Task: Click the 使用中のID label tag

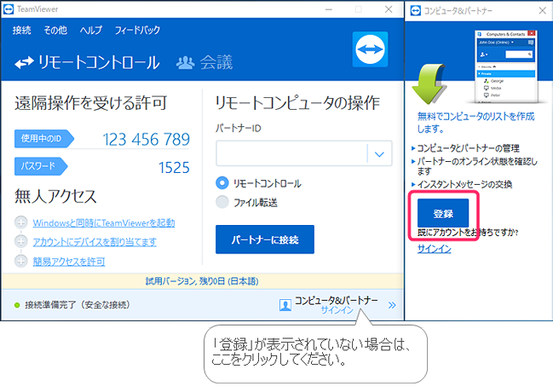Action: tap(44, 139)
